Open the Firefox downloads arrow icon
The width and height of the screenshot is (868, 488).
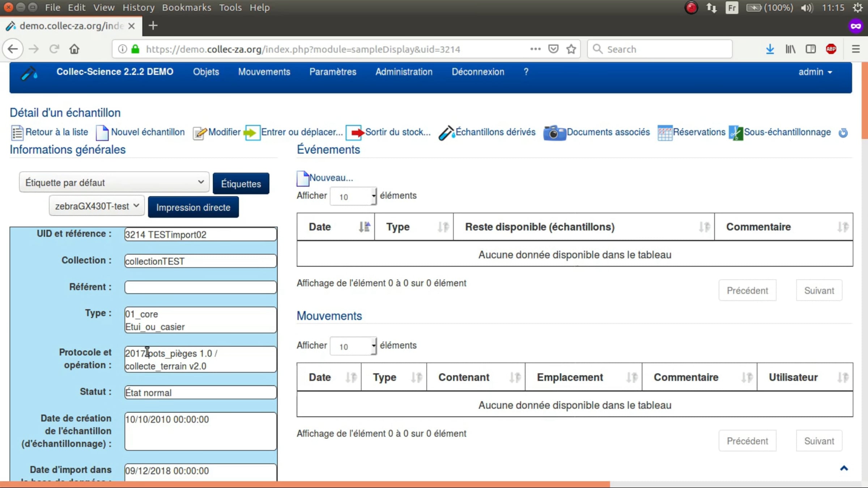[x=770, y=49]
